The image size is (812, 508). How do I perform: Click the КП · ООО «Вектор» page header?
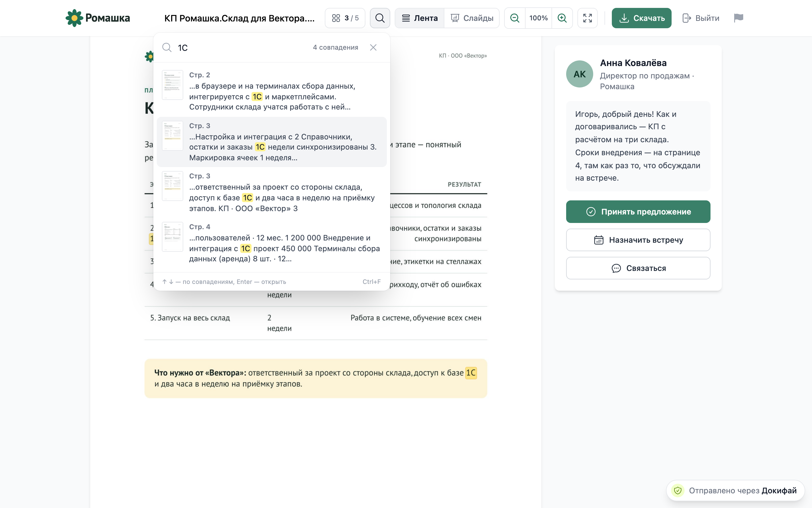coord(463,56)
